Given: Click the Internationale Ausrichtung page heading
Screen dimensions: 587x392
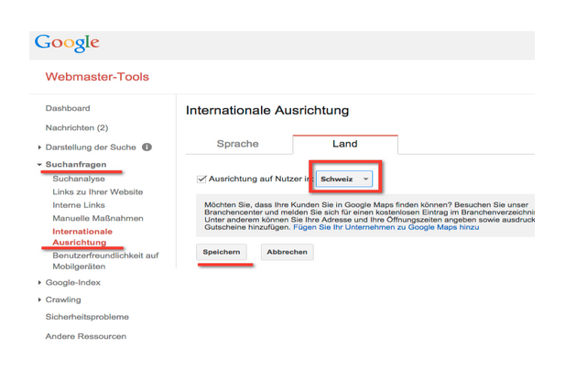Looking at the screenshot, I should tap(267, 111).
